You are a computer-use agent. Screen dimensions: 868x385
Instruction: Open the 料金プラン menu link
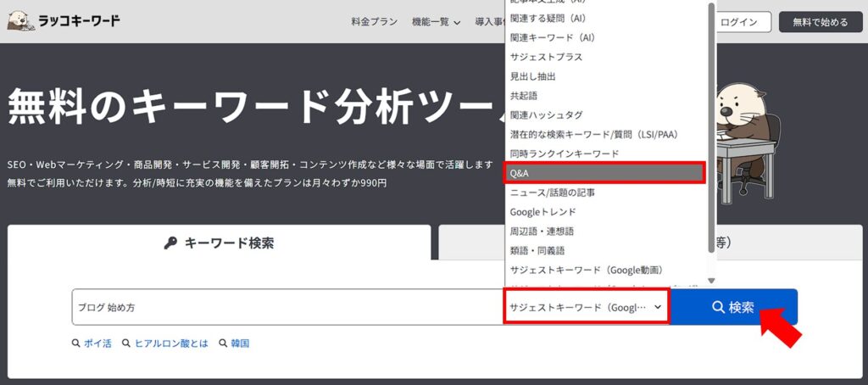tap(374, 22)
